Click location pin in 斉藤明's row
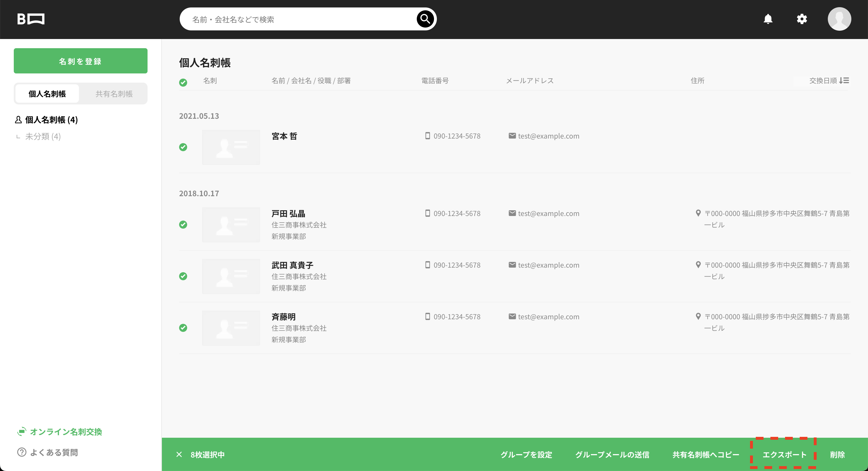868x471 pixels. click(x=698, y=316)
